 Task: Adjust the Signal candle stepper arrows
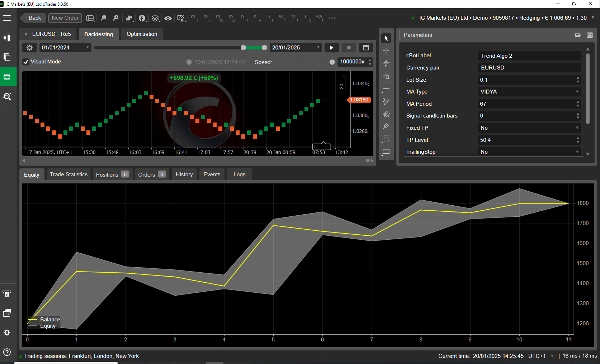[577, 116]
